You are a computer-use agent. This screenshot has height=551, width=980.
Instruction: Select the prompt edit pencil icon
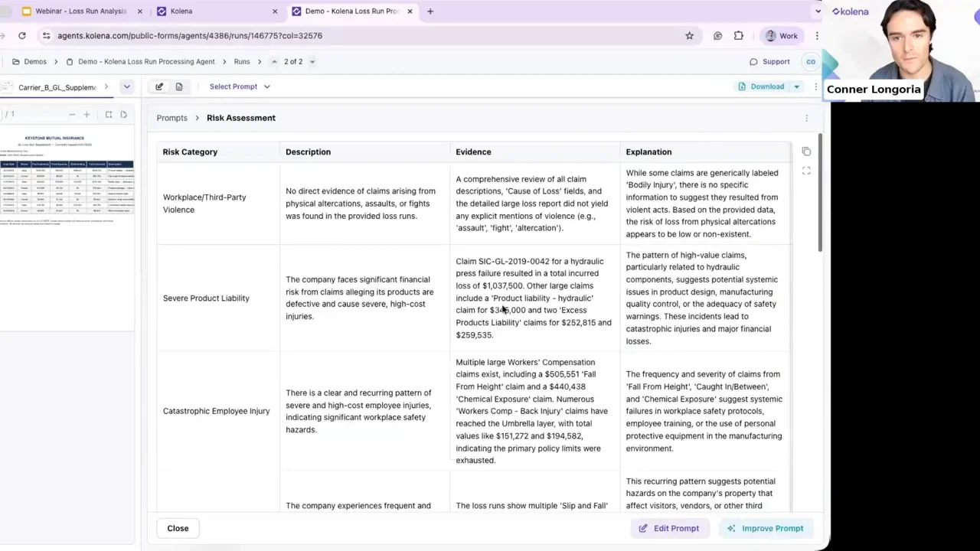[159, 86]
